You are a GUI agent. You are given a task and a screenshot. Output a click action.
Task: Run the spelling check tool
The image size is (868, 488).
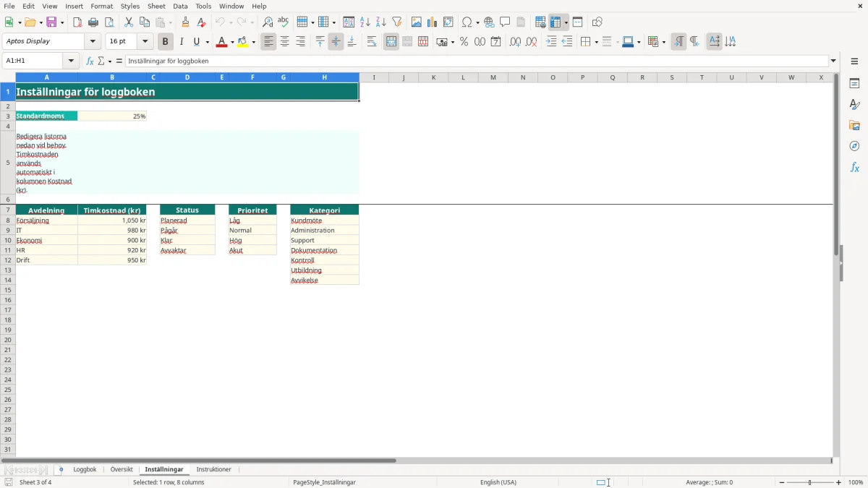click(284, 22)
